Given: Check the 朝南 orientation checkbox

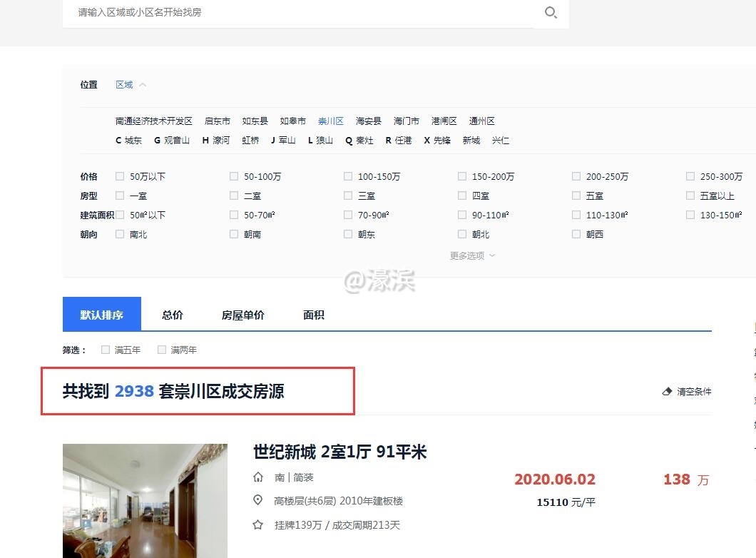Looking at the screenshot, I should pos(234,233).
